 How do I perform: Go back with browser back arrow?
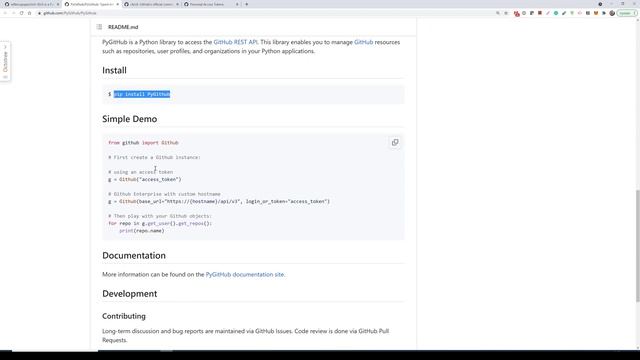tap(5, 13)
